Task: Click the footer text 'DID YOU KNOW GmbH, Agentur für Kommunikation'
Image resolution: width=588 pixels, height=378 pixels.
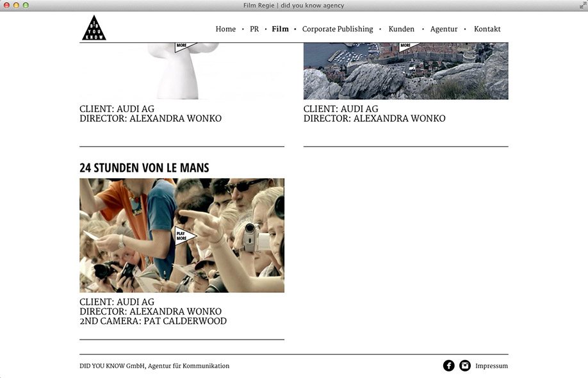Action: click(x=154, y=366)
